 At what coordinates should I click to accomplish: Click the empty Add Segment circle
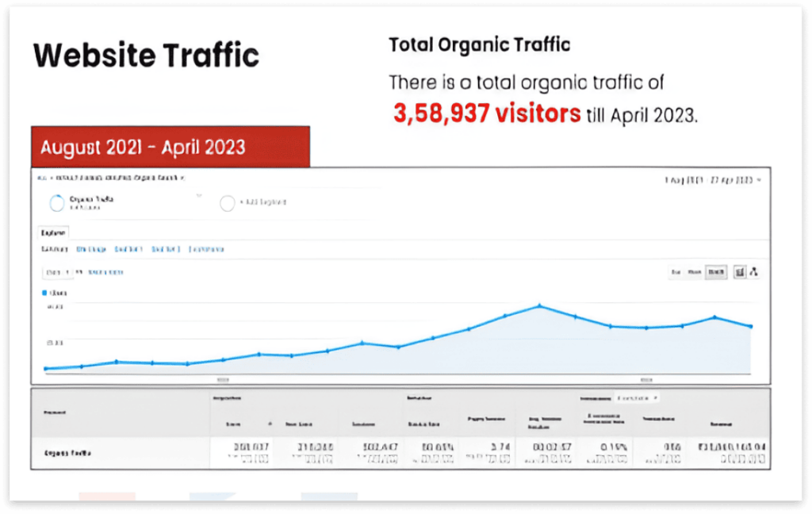tap(227, 203)
